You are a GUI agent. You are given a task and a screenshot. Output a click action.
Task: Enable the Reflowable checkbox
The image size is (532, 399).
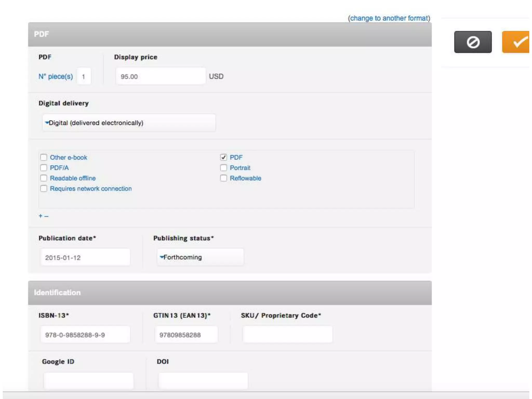pyautogui.click(x=223, y=178)
